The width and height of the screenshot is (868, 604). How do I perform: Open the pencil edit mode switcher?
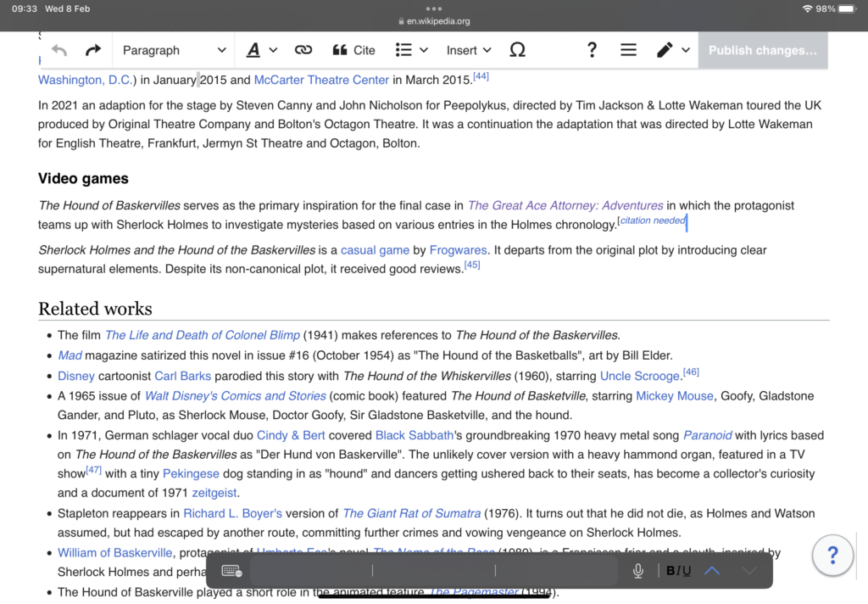pyautogui.click(x=673, y=51)
